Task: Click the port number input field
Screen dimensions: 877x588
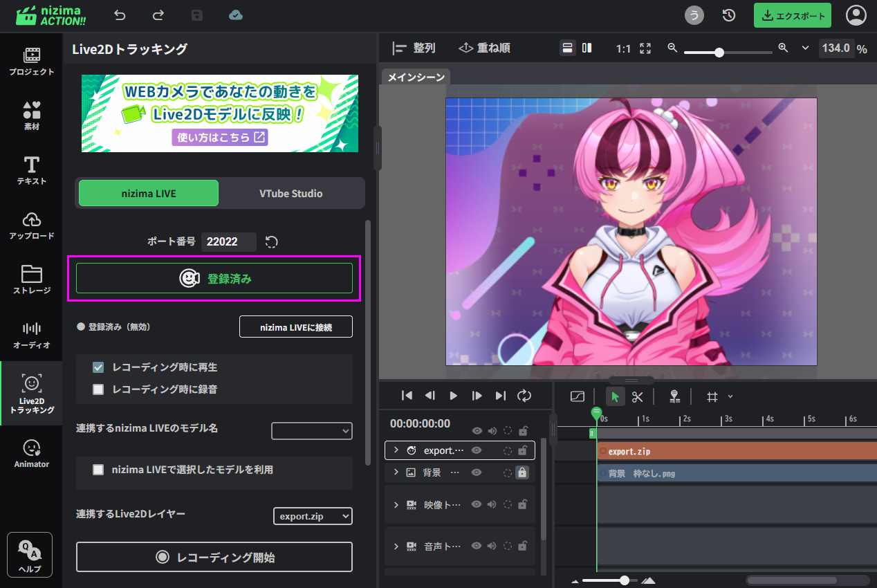Action: pos(228,241)
